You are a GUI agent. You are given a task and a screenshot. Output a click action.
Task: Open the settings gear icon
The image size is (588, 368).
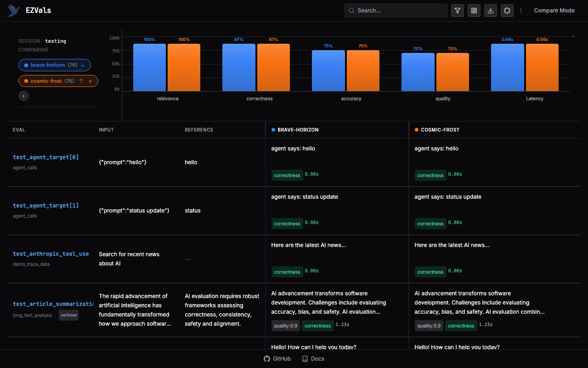[x=507, y=11]
